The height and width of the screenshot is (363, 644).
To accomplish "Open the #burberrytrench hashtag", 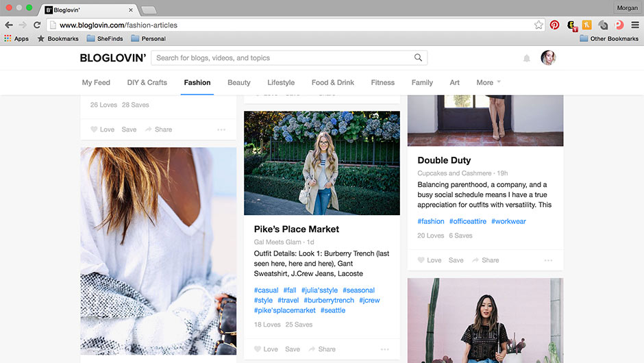I will [329, 300].
